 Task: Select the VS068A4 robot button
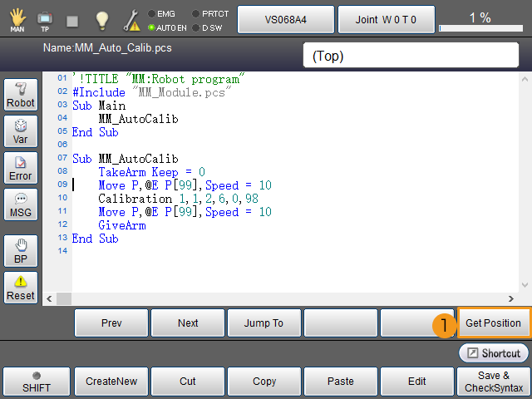285,18
